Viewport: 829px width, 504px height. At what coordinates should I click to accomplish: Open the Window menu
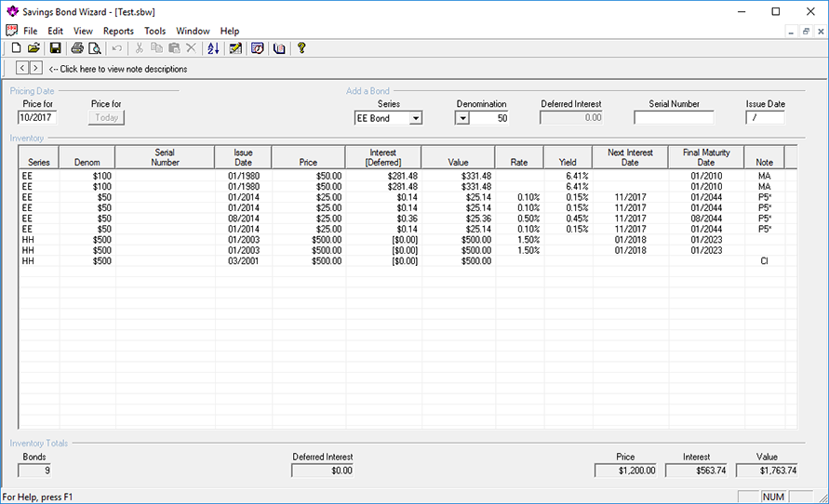click(193, 31)
